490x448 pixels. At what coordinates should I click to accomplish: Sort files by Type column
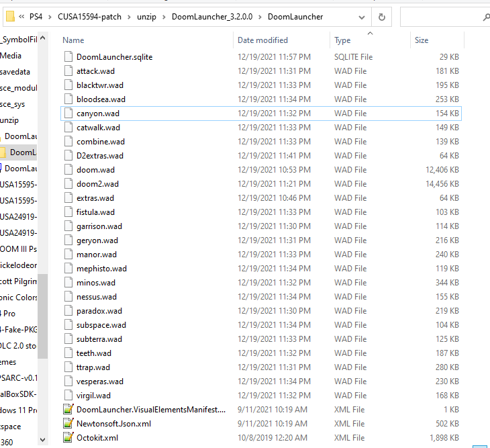342,40
